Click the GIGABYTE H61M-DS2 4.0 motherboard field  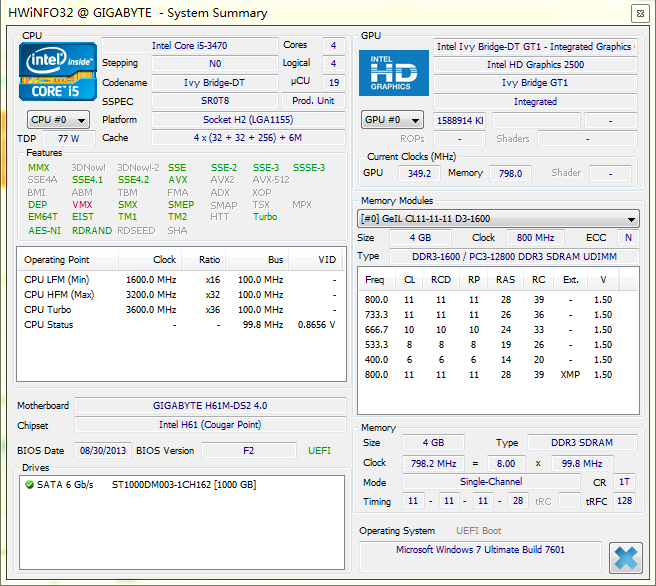tap(210, 406)
